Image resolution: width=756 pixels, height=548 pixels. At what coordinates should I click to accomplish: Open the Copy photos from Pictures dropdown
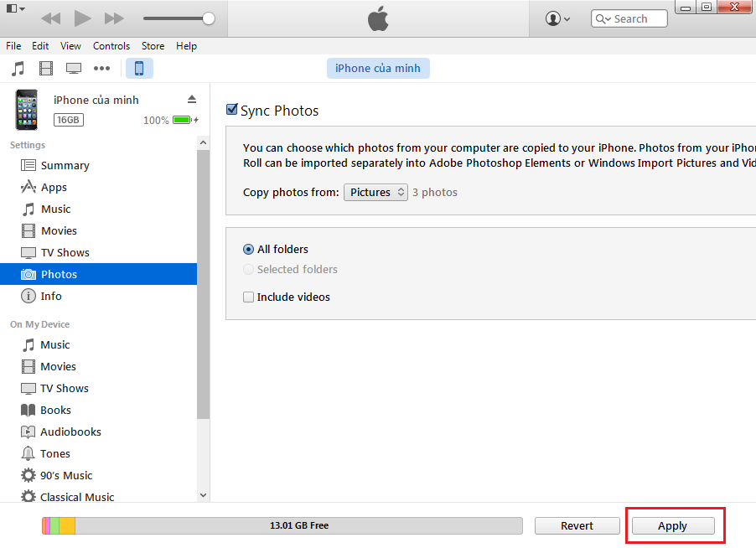pos(375,192)
